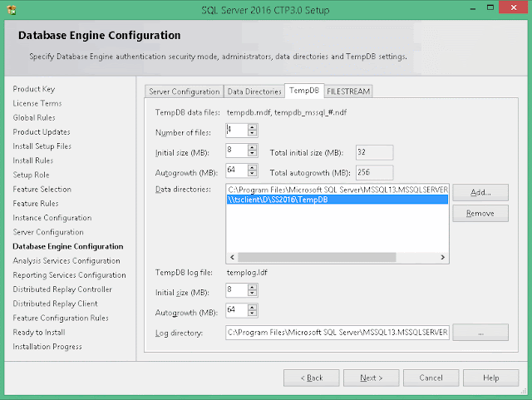Click Global Rules step in sidebar

point(34,117)
